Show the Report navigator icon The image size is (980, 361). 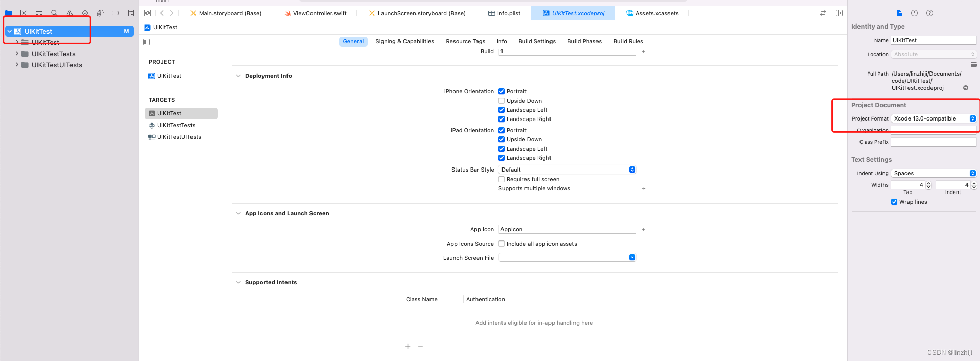coord(131,13)
